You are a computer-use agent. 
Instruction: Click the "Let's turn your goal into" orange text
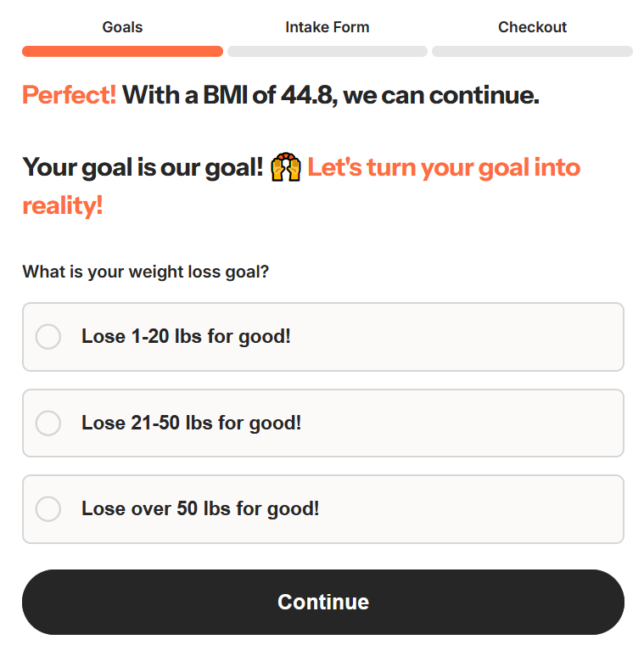444,167
